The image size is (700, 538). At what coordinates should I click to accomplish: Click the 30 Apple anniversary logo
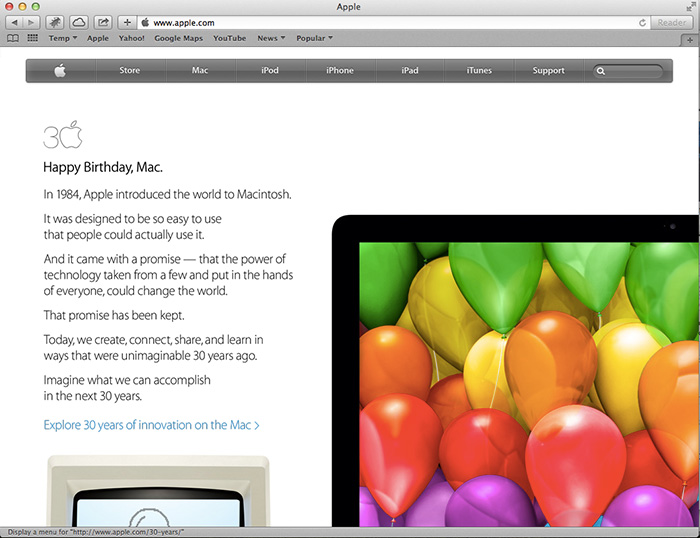(x=63, y=135)
